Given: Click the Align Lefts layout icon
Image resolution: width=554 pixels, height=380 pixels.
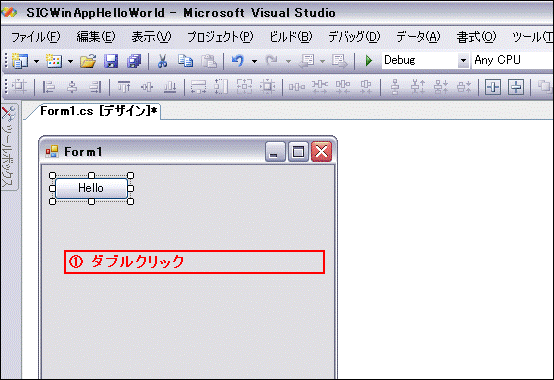Looking at the screenshot, I should coord(48,87).
